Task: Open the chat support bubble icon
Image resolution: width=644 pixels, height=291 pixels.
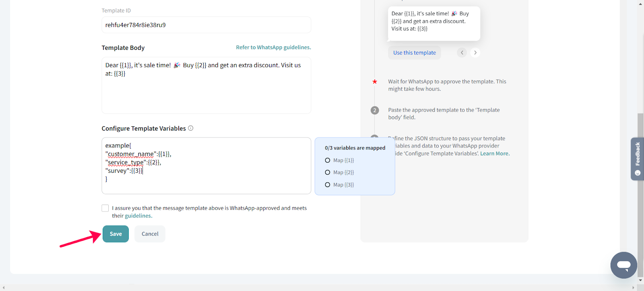Action: coord(623,265)
